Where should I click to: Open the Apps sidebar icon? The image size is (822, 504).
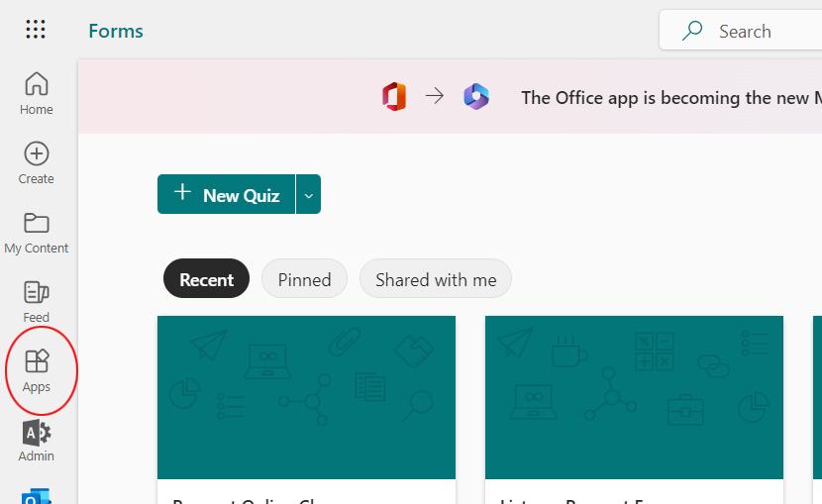coord(37,370)
